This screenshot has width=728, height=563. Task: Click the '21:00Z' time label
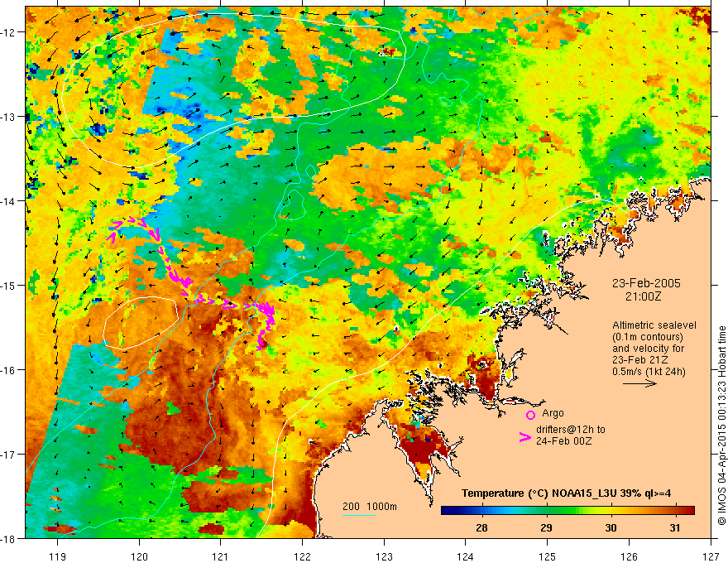643,296
